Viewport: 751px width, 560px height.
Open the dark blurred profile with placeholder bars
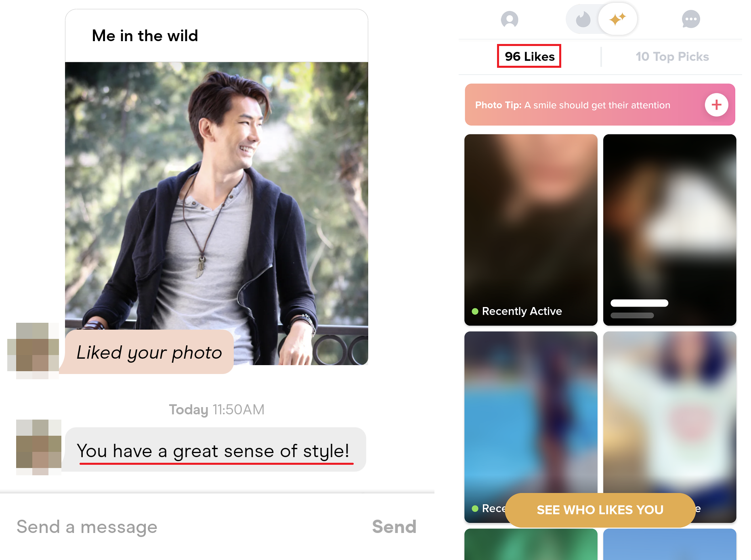coord(669,230)
